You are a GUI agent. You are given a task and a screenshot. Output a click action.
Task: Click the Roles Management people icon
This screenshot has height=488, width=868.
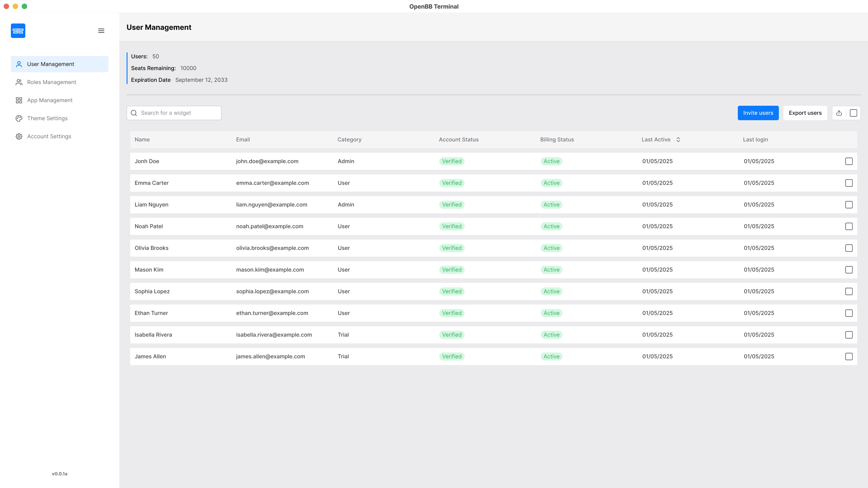pos(19,82)
